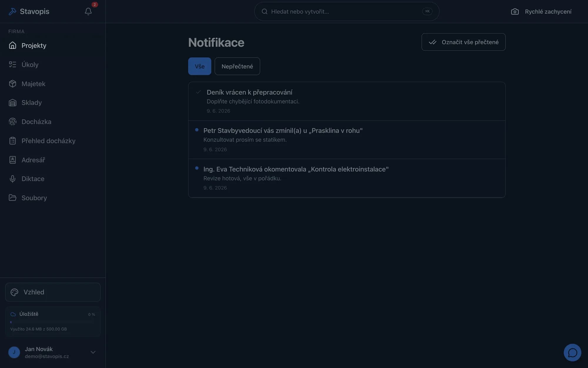Click the Vzhled appearance button

pos(53,292)
